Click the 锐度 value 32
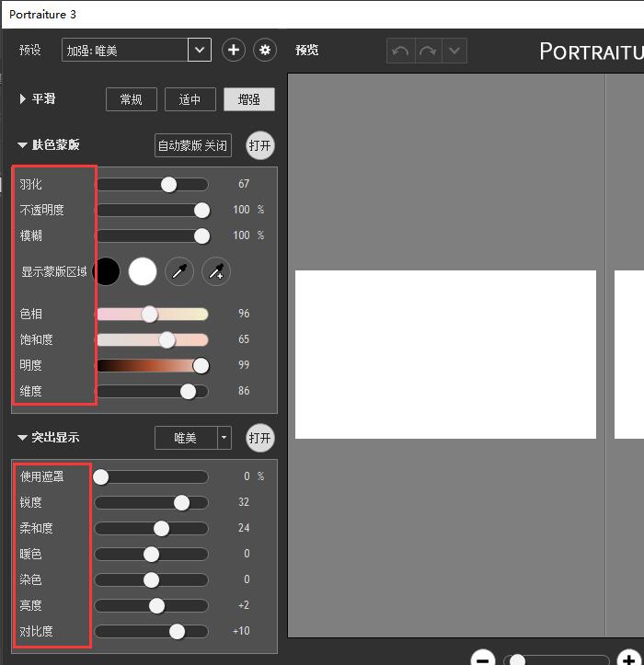 (x=244, y=502)
